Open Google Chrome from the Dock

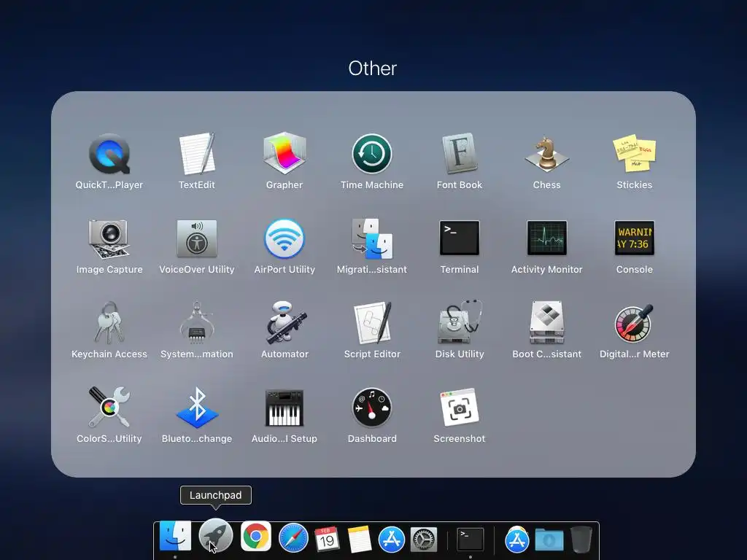coord(256,536)
